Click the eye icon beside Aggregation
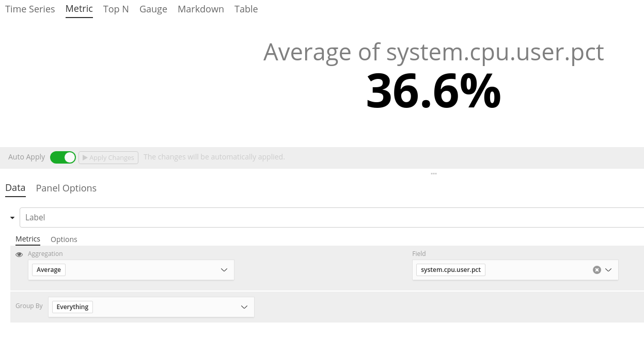644x338 pixels. click(19, 254)
